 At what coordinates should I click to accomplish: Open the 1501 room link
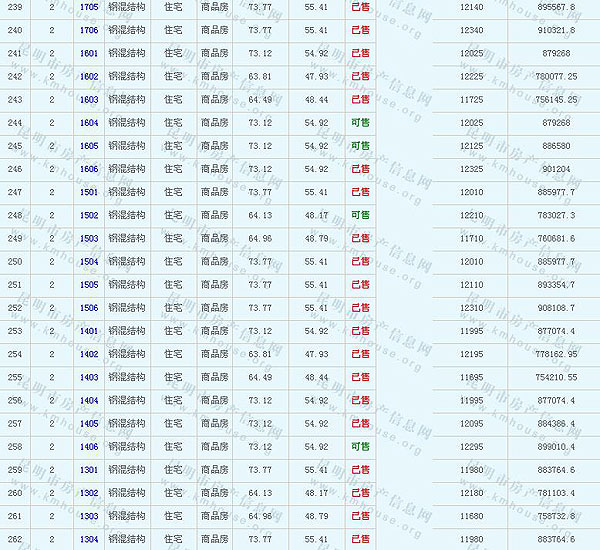coord(89,192)
